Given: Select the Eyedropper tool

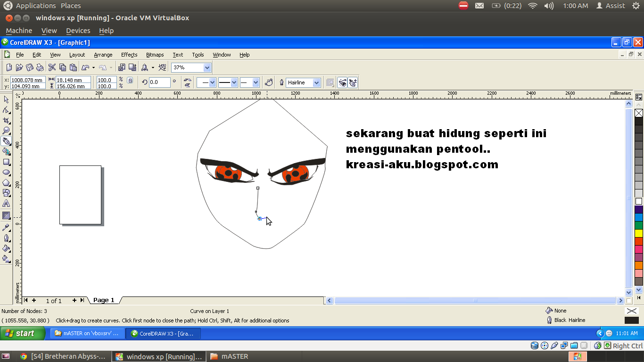Looking at the screenshot, I should pyautogui.click(x=6, y=227).
